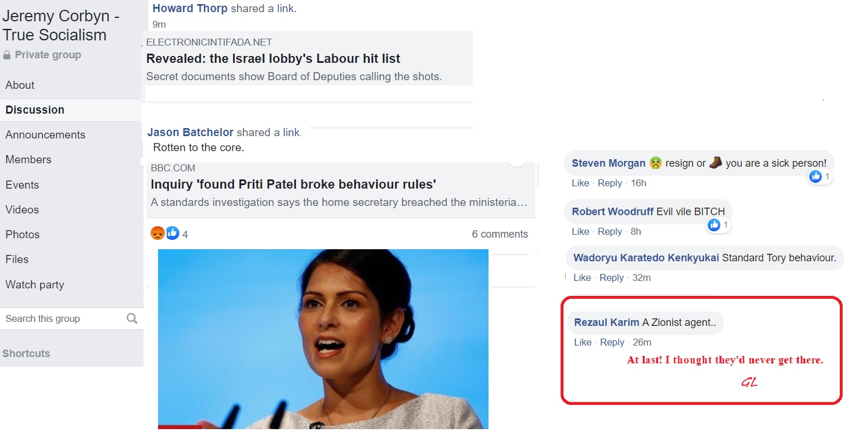868x443 pixels.
Task: Open the Announcements section
Action: pyautogui.click(x=45, y=135)
